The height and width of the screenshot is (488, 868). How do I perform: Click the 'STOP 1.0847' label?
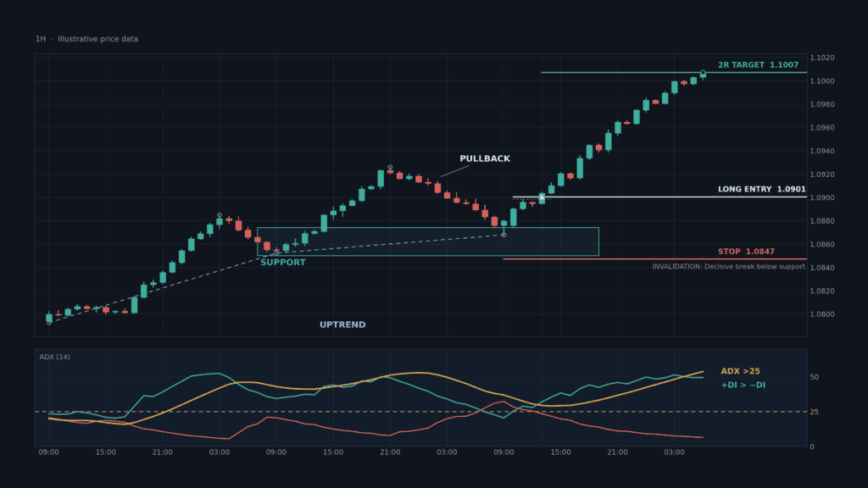click(x=746, y=251)
